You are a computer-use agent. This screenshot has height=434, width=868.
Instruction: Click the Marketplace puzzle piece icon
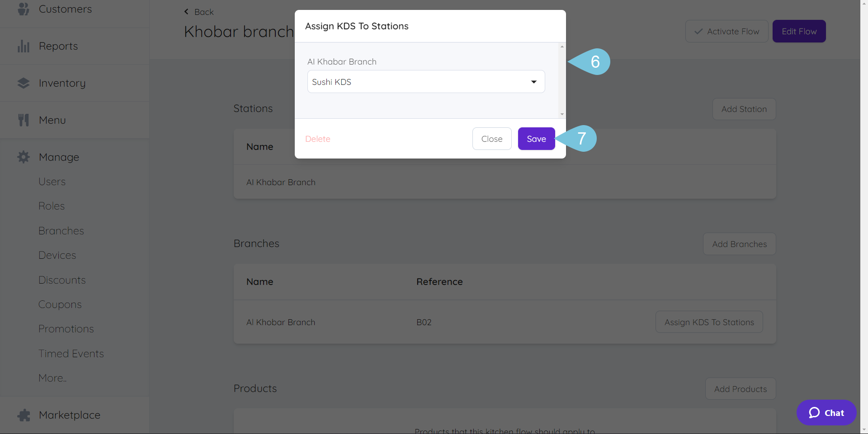[x=24, y=415]
